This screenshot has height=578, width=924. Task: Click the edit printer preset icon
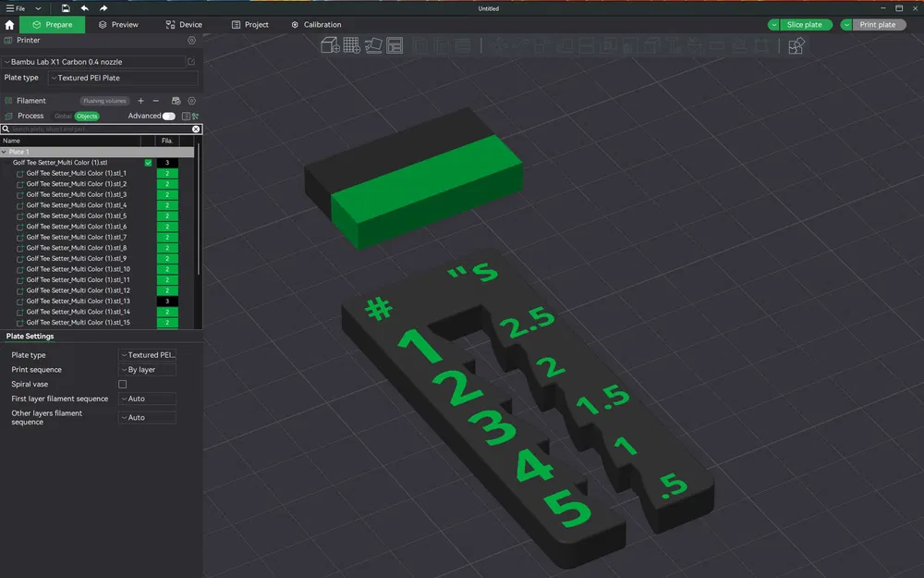pos(191,61)
